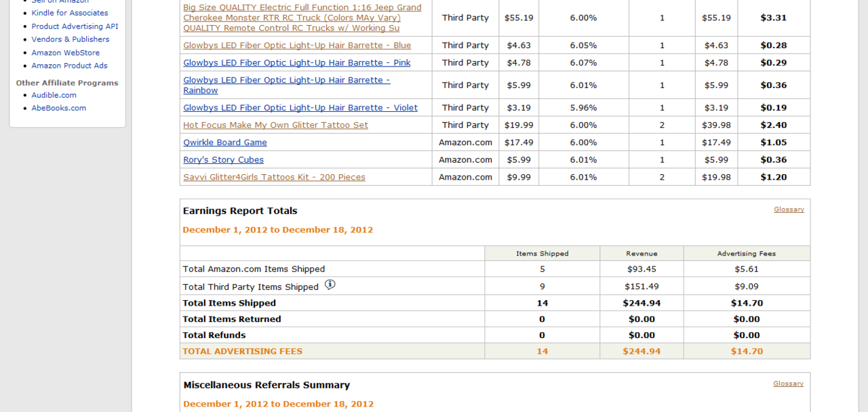Select the bold Total Items Shipped label

pos(229,303)
